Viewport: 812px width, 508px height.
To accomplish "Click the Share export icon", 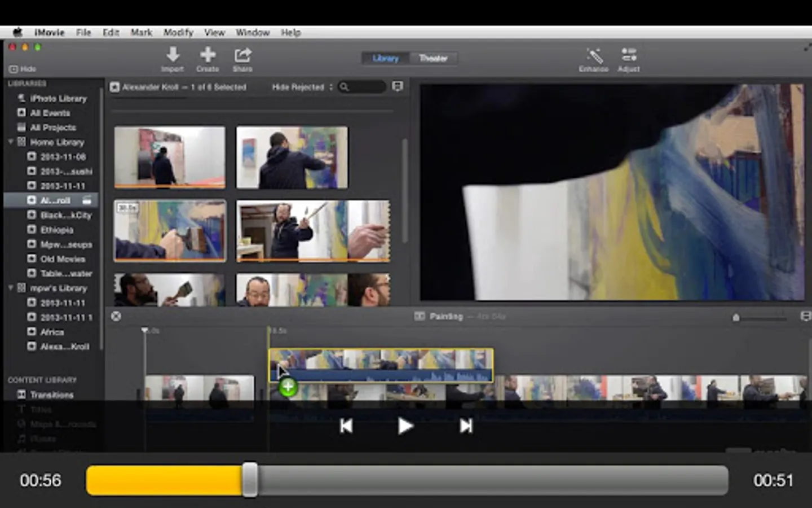I will coord(242,55).
